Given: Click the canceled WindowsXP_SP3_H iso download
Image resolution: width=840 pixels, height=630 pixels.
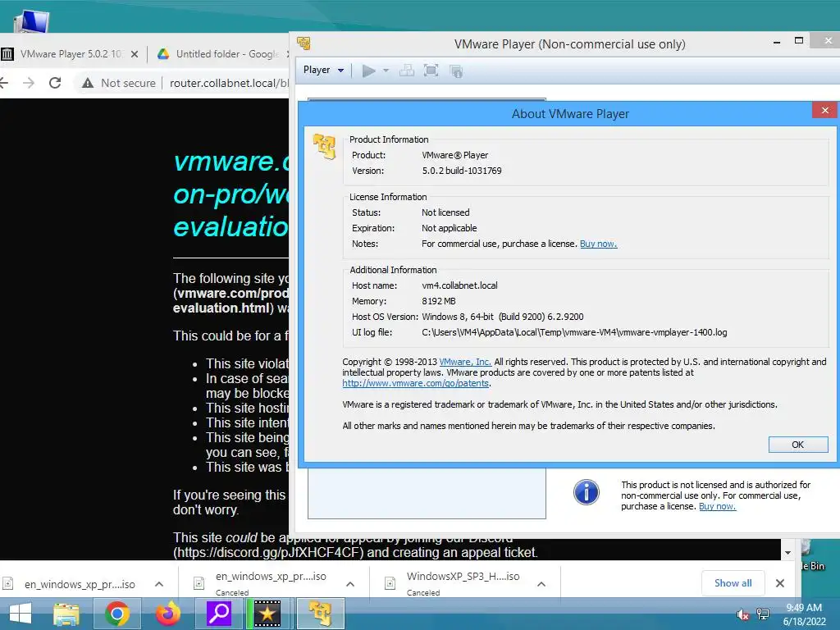Looking at the screenshot, I should coord(463,583).
